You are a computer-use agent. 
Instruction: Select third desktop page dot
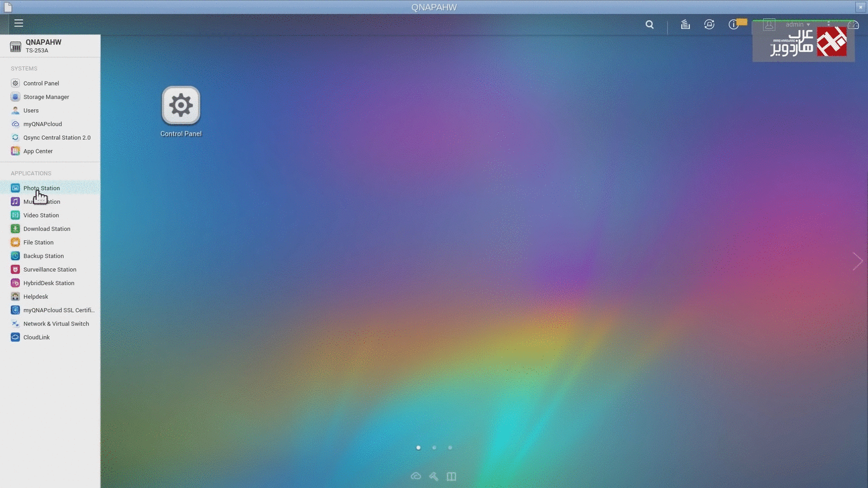(450, 448)
